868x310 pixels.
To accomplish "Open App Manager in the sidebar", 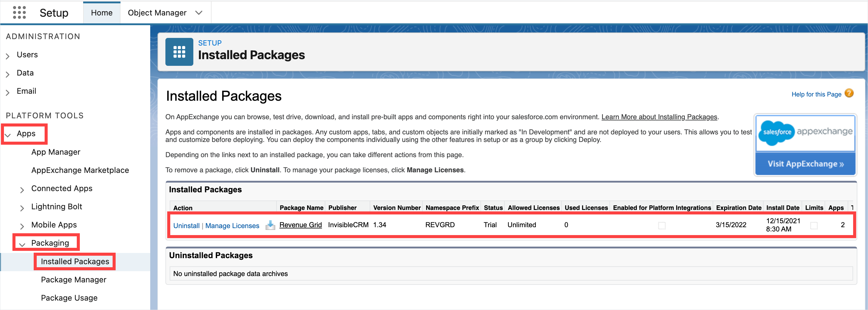I will [56, 152].
